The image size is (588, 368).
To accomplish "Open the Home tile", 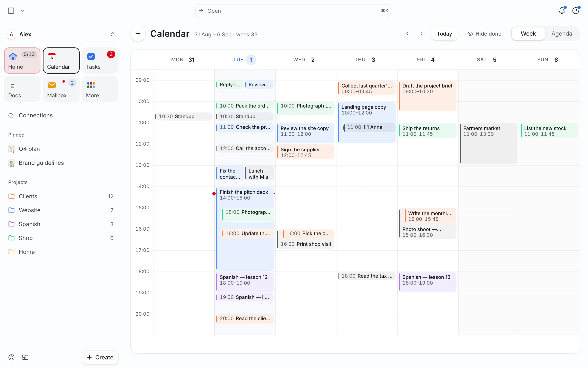I will (22, 61).
